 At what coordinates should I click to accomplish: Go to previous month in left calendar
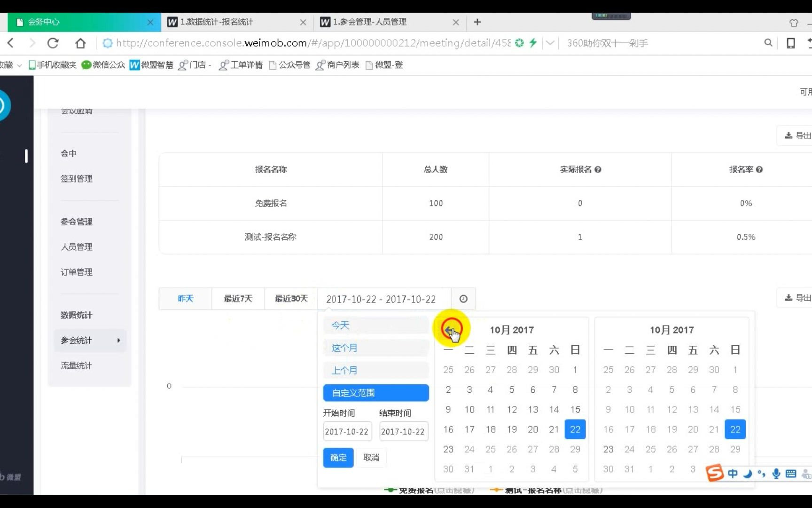450,330
